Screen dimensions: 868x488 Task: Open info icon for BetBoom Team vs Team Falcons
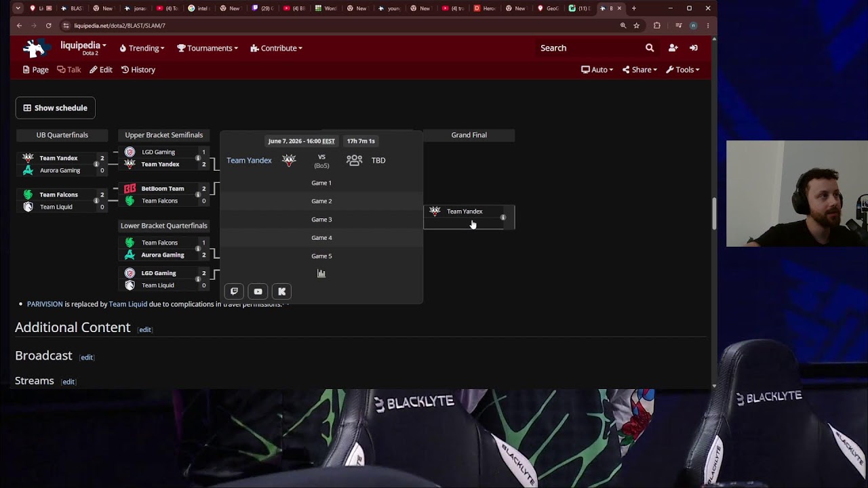click(x=198, y=195)
